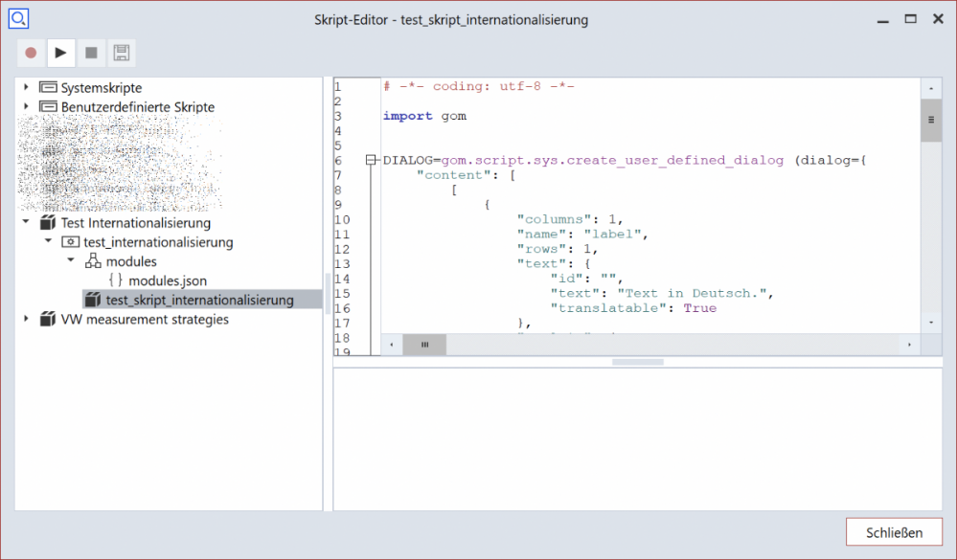Save script using the floppy disk icon

121,53
